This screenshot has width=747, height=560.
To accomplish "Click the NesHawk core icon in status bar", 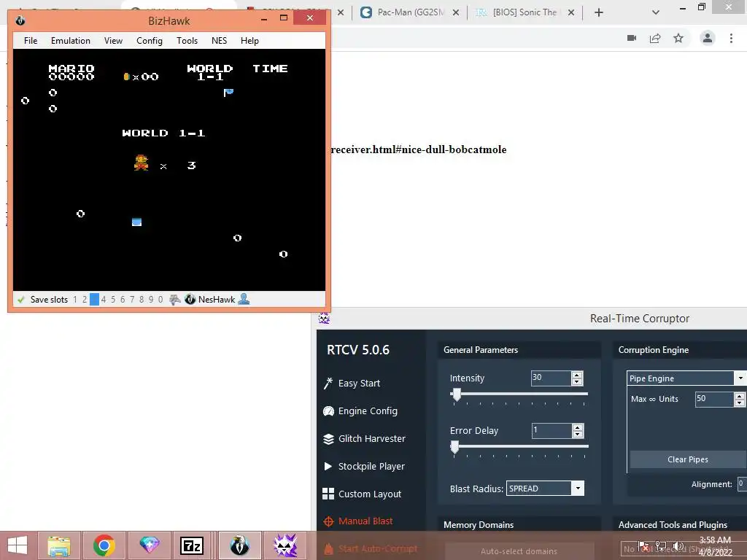I will 190,300.
